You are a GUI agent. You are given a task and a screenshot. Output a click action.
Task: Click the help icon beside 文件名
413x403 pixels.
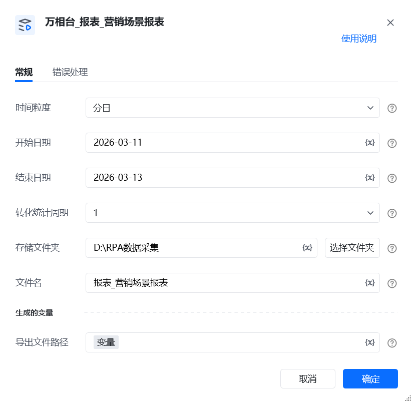coord(392,283)
